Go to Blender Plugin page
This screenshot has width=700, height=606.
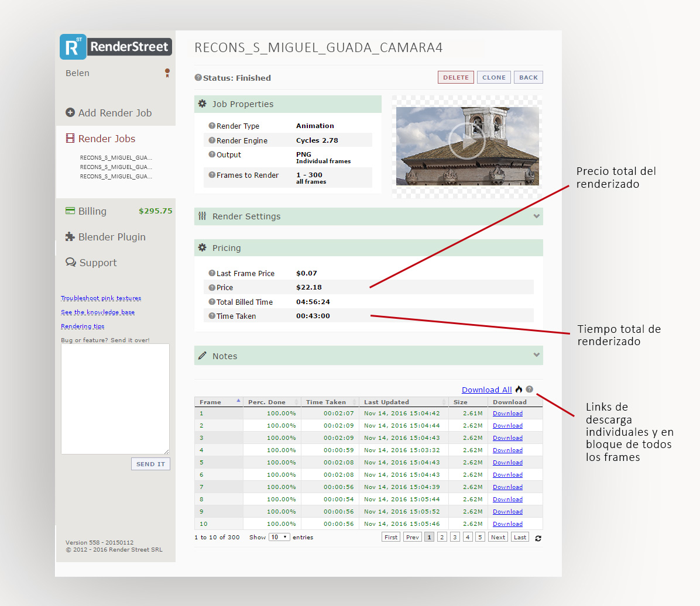[111, 237]
